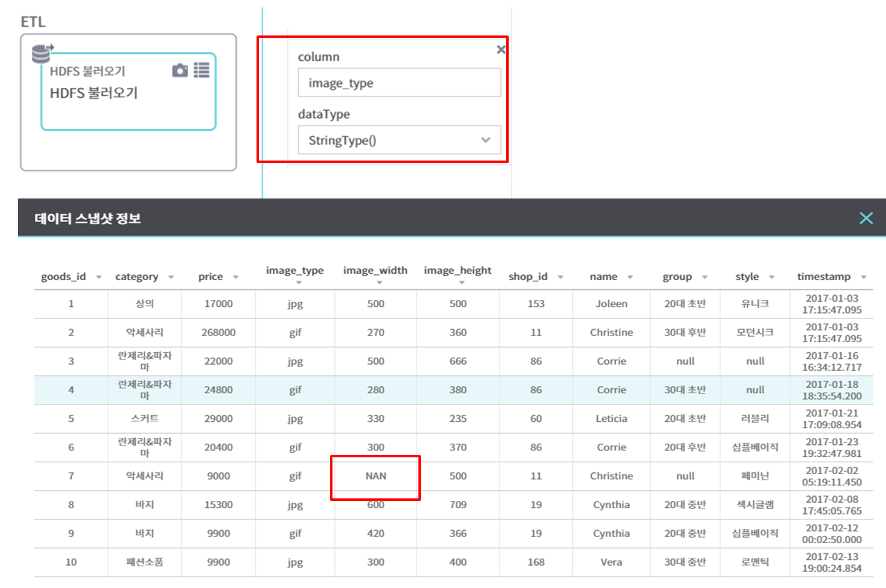
Task: Open the price column sort arrow
Action: pos(235,278)
